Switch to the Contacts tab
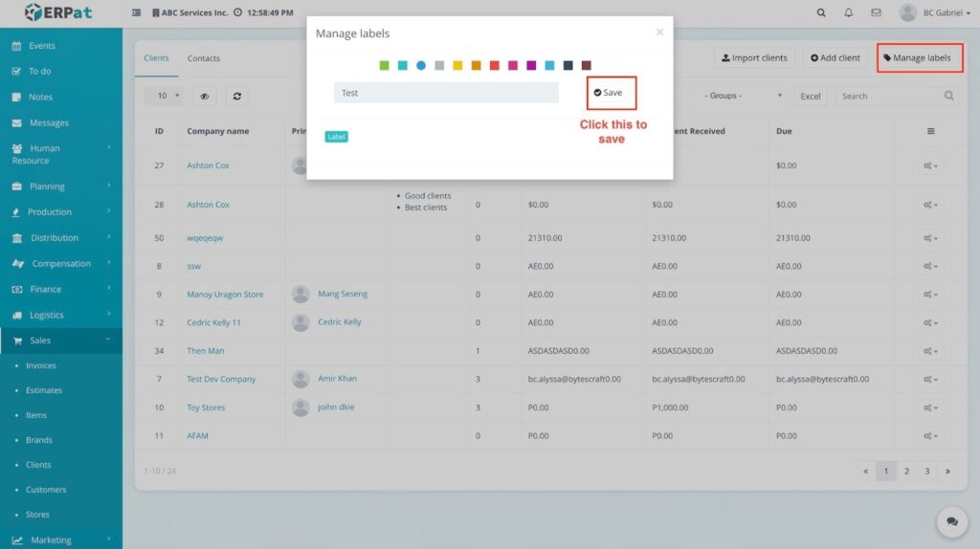 click(203, 58)
